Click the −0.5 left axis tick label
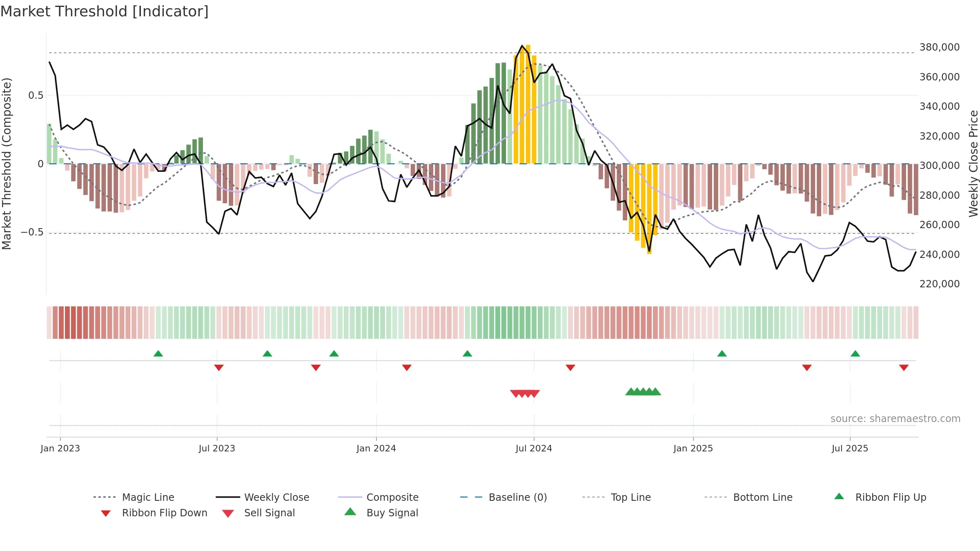The width and height of the screenshot is (980, 551). click(x=32, y=232)
